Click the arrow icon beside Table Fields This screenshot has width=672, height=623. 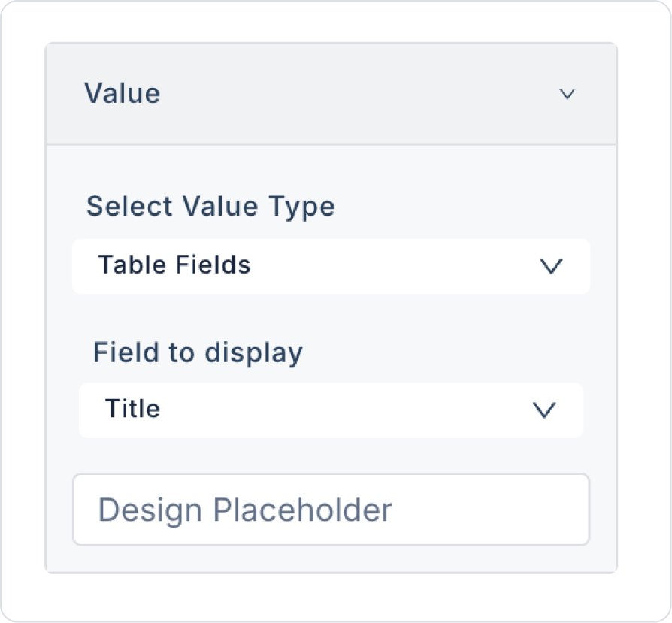(551, 266)
